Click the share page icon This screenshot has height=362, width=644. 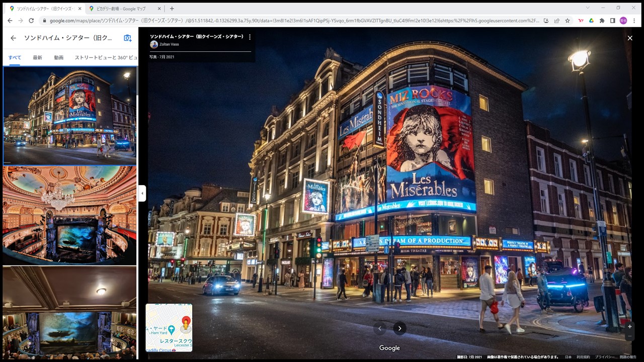click(x=556, y=21)
